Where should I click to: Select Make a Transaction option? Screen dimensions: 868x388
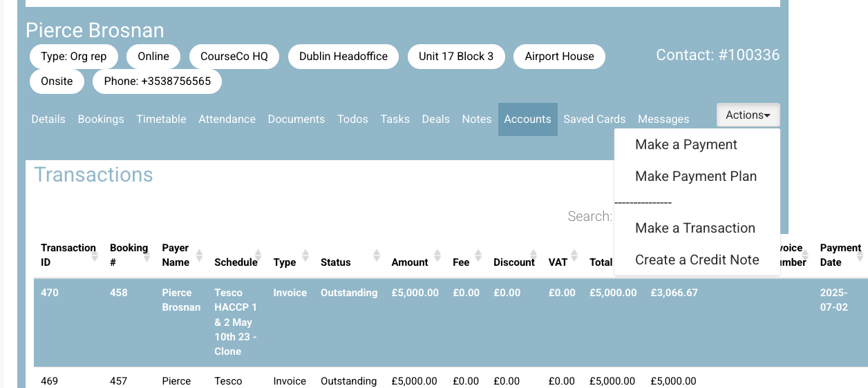[x=695, y=229]
